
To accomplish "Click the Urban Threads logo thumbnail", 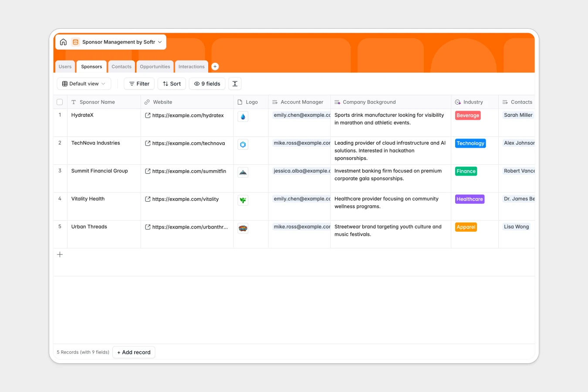I will point(243,228).
